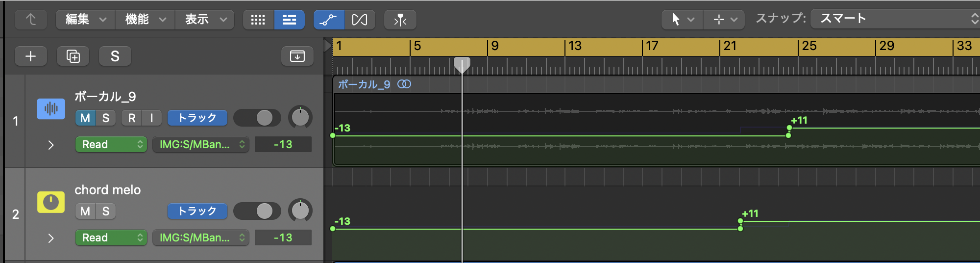Open Read automation mode on ボーカル_9
980x263 pixels.
click(x=111, y=144)
